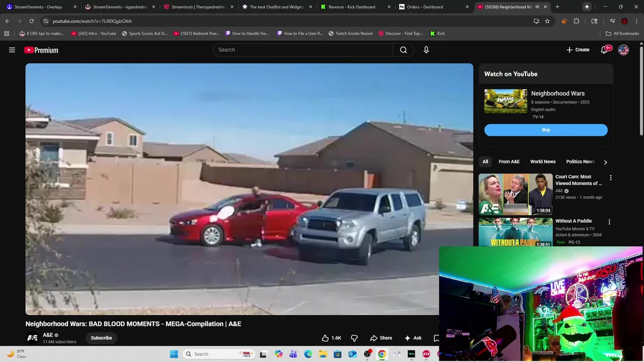Image resolution: width=644 pixels, height=362 pixels.
Task: Open Chrome from the taskbar
Action: tap(382, 354)
